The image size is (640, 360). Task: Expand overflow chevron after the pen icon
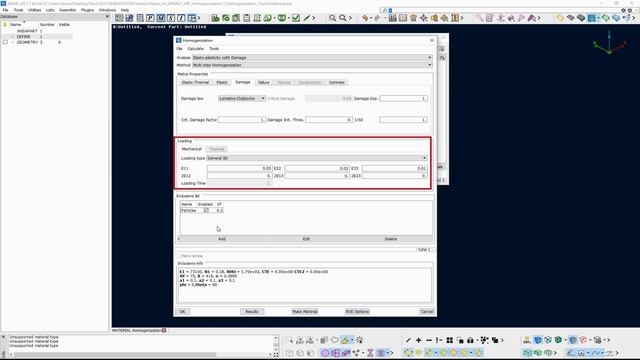tap(313, 18)
